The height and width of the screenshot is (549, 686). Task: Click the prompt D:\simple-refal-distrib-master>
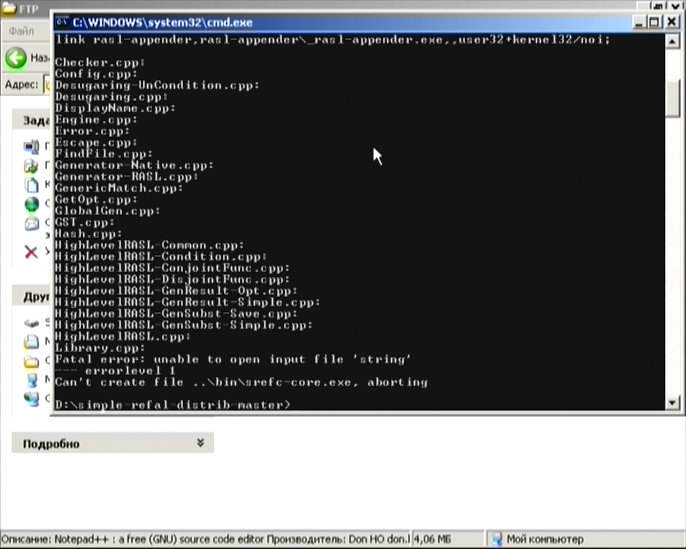pos(173,405)
